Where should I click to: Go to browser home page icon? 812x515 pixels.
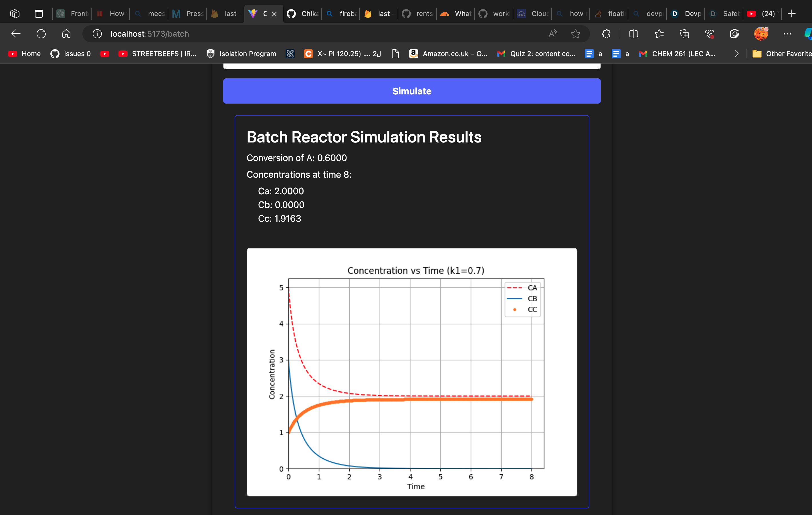point(66,34)
